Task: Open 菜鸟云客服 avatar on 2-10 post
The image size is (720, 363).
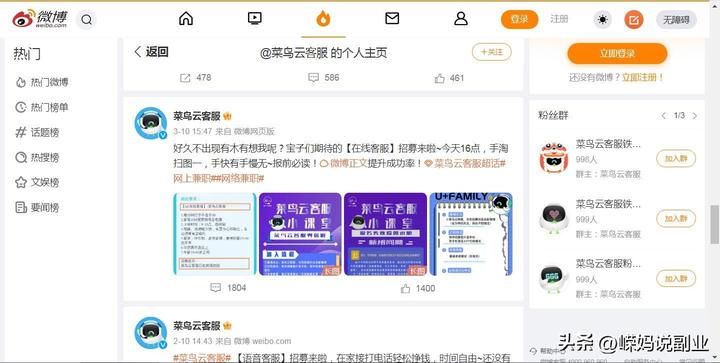Action: pyautogui.click(x=151, y=332)
